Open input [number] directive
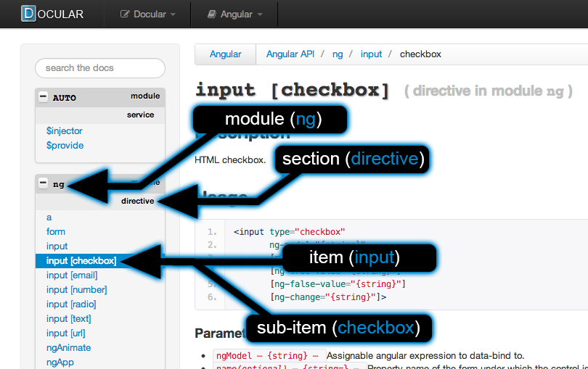Viewport: 588px width, 369px height. click(76, 289)
